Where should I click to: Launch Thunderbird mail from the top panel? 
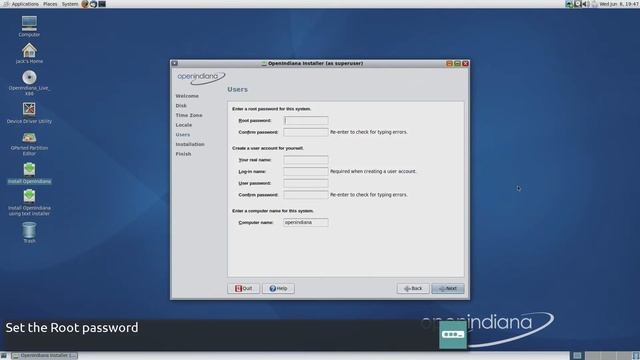(x=93, y=4)
